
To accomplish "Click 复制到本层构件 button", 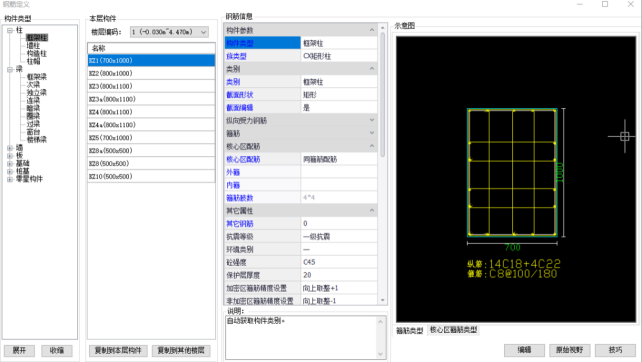I will pos(118,351).
